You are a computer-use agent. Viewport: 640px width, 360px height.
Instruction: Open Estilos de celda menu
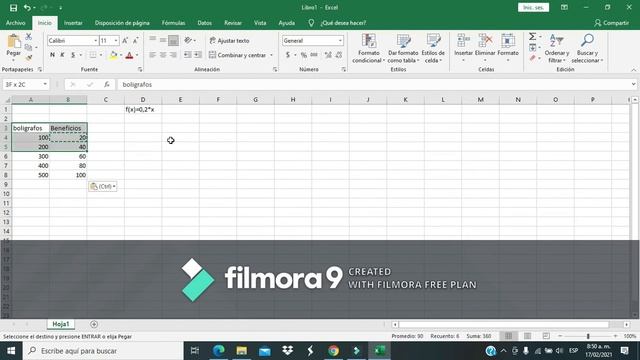click(x=433, y=48)
